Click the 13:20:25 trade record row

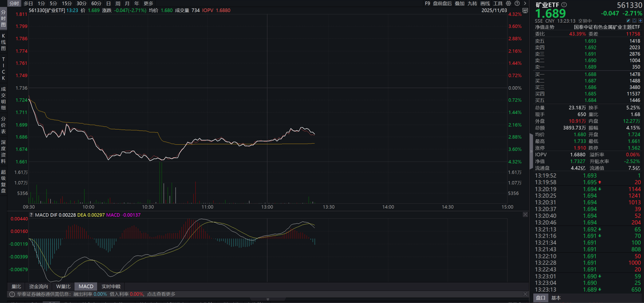(588, 195)
